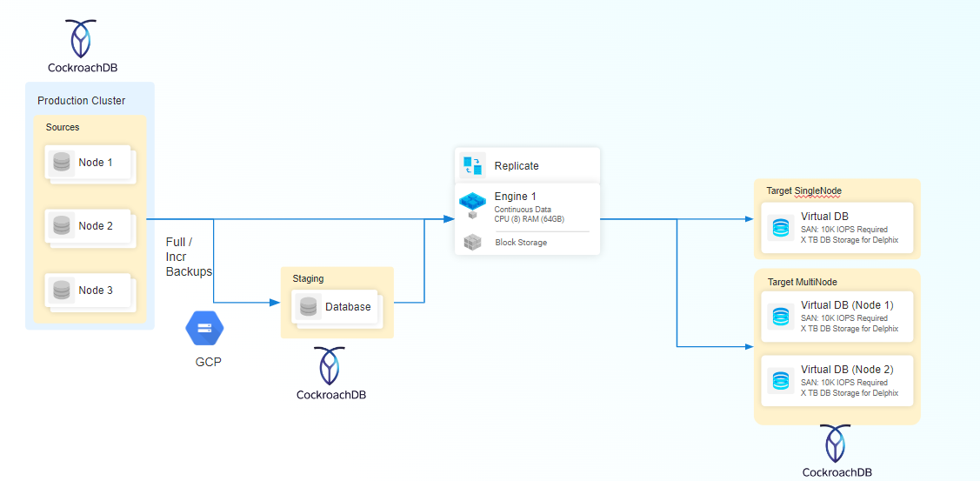
Task: Select the Full / Incr Backups label
Action: click(x=189, y=257)
